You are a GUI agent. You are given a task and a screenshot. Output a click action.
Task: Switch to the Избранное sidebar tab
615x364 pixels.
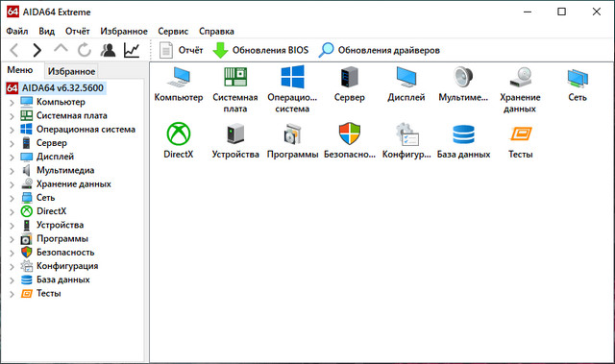point(71,71)
